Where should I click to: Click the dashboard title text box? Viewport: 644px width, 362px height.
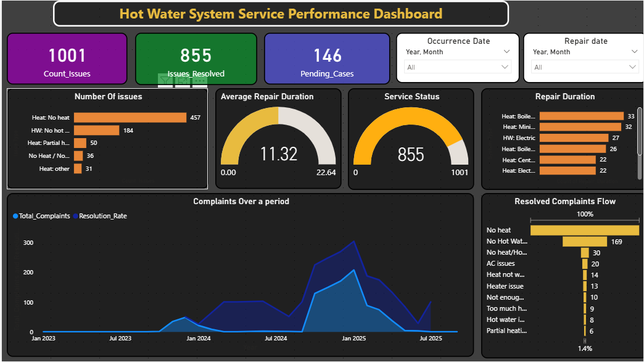pyautogui.click(x=281, y=14)
